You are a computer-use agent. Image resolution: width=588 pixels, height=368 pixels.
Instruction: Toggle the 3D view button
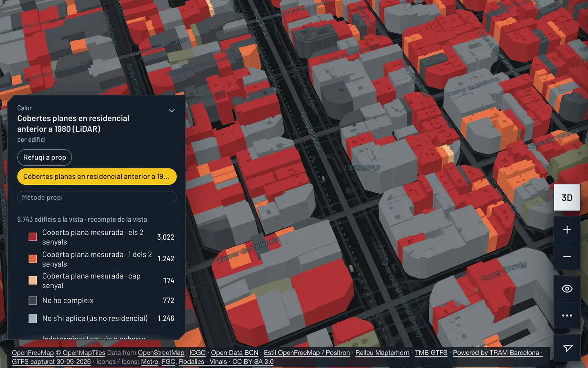[x=567, y=198]
